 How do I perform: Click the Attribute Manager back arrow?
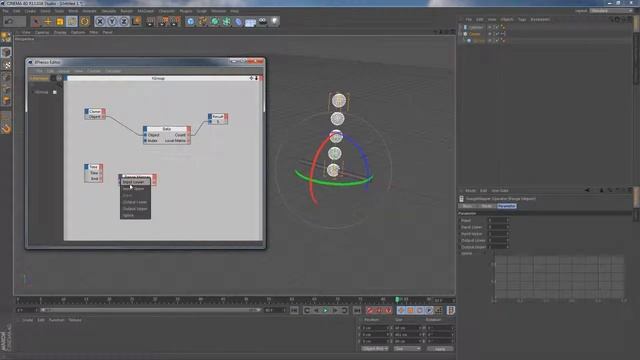pyautogui.click(x=587, y=190)
